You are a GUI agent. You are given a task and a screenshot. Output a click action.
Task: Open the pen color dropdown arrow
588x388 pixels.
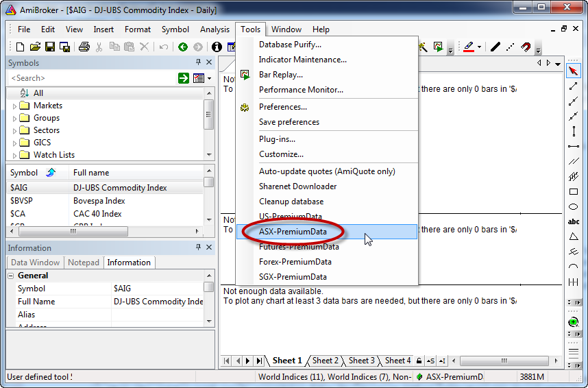479,47
